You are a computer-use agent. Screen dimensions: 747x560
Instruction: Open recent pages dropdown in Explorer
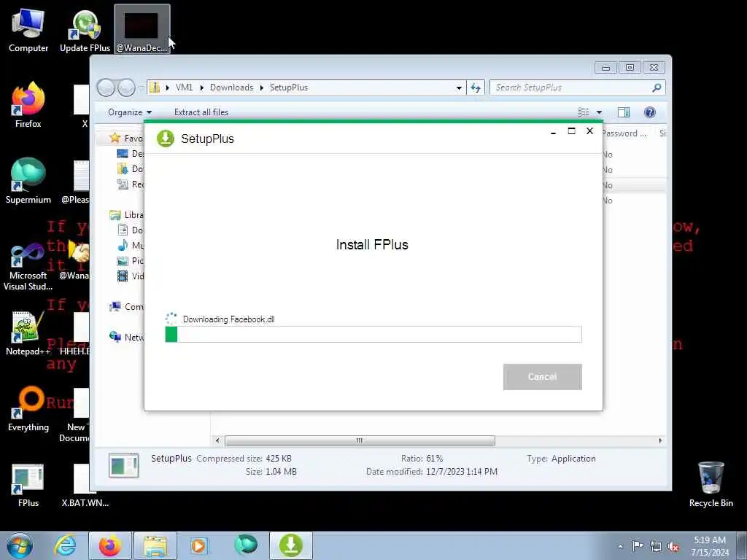[141, 87]
